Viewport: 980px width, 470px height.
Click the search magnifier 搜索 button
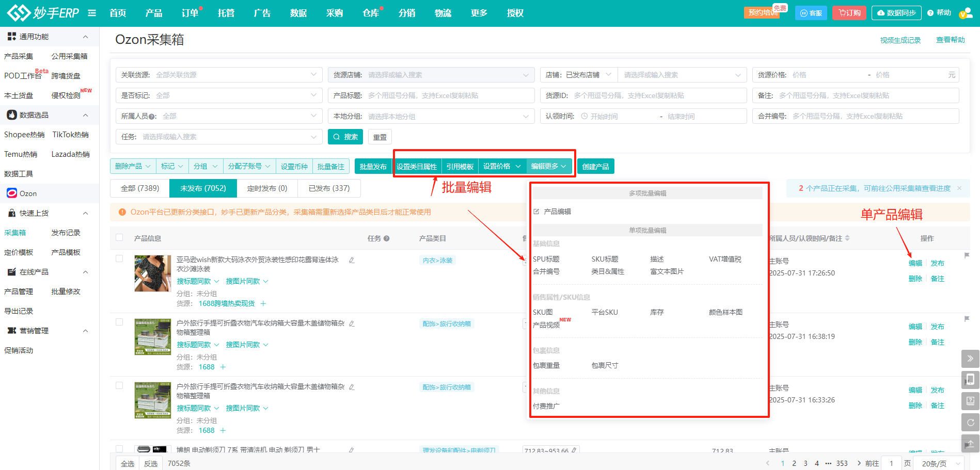click(x=345, y=137)
